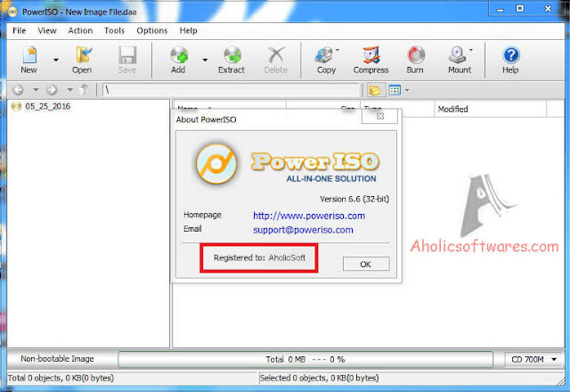Open the Forward history dropdown arrow

pos(69,89)
